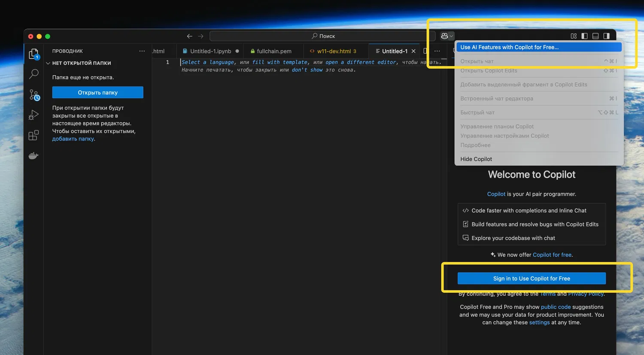
Task: Choose 'Use AI Features with Copilot for Free...'
Action: [539, 47]
